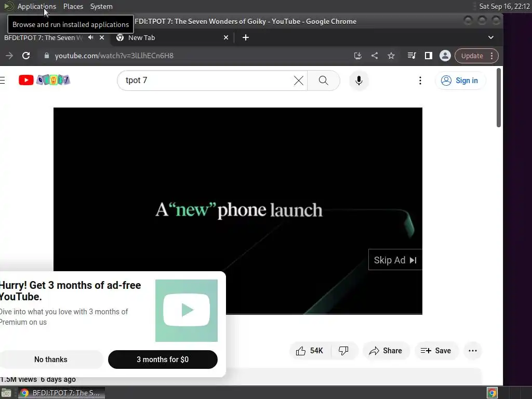Expand the tab search dropdown
This screenshot has width=532, height=399.
point(490,37)
